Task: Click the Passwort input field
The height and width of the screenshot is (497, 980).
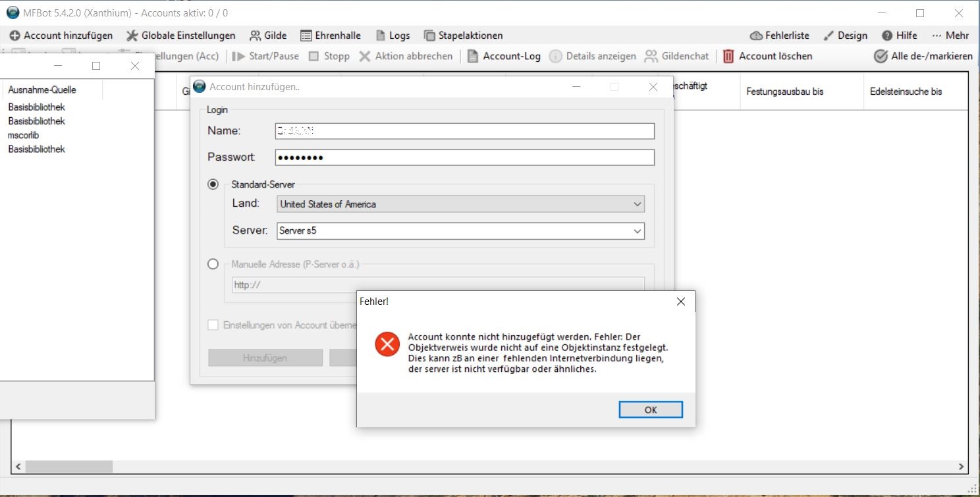Action: pyautogui.click(x=465, y=157)
